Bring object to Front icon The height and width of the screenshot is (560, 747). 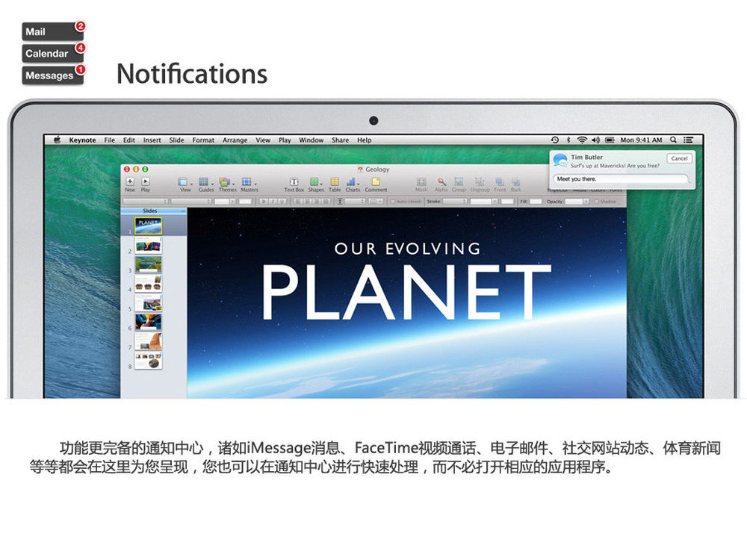[x=500, y=182]
